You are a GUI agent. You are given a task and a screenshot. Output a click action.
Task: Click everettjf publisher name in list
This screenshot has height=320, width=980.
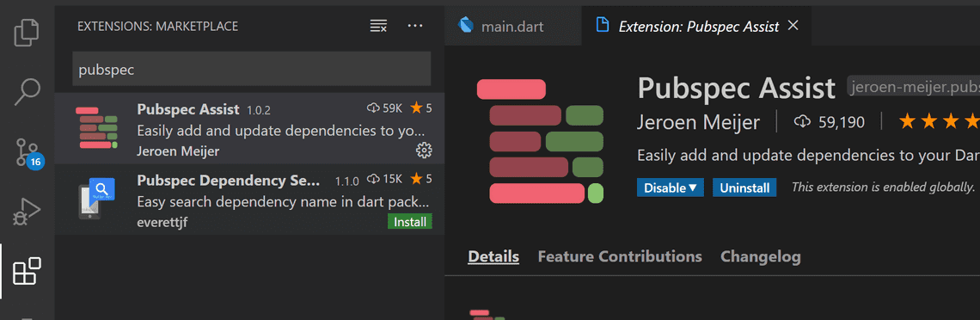coord(162,222)
